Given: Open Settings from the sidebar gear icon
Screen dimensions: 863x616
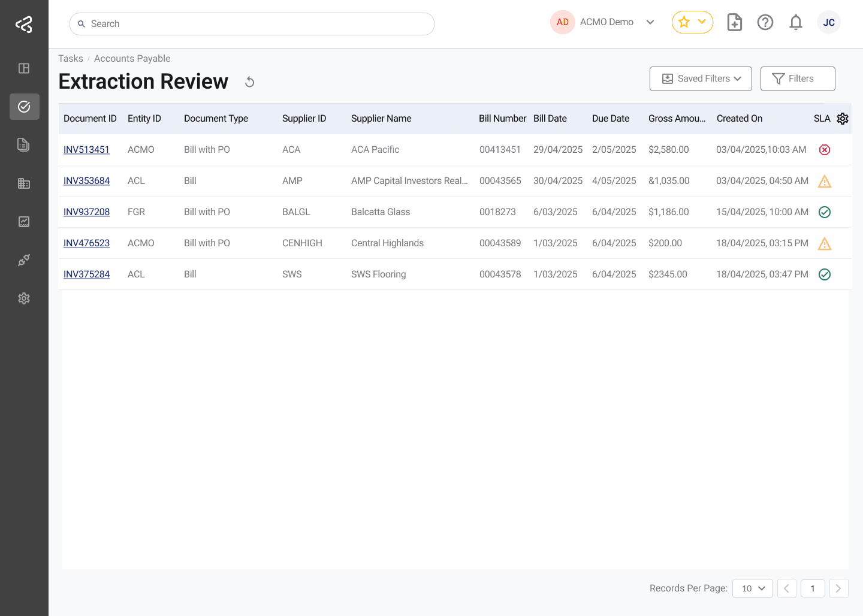Looking at the screenshot, I should click(24, 298).
